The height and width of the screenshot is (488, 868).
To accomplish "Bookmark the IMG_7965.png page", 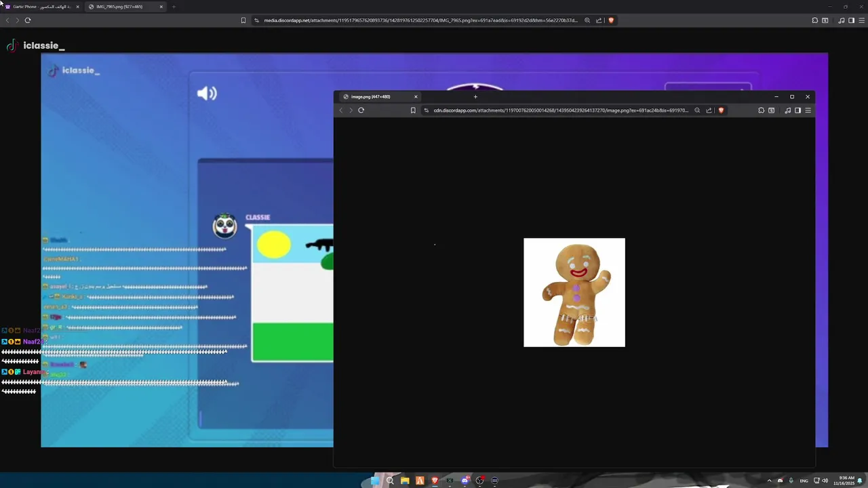I will [x=243, y=20].
